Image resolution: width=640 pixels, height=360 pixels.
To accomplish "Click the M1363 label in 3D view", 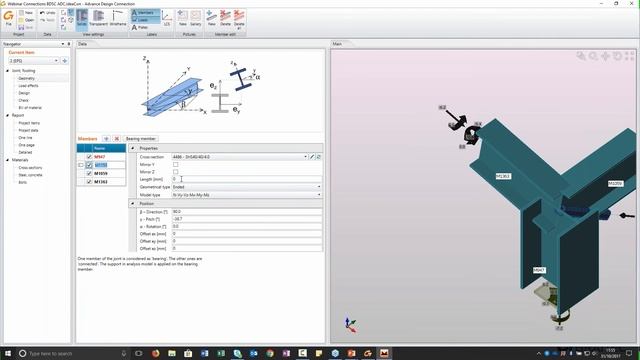I will (x=503, y=176).
